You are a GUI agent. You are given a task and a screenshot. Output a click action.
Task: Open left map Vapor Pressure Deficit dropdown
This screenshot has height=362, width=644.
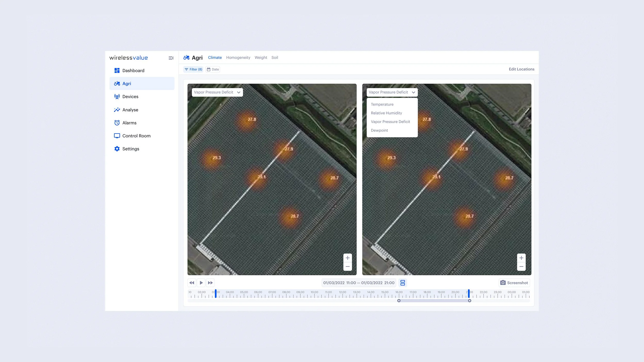[x=217, y=92]
